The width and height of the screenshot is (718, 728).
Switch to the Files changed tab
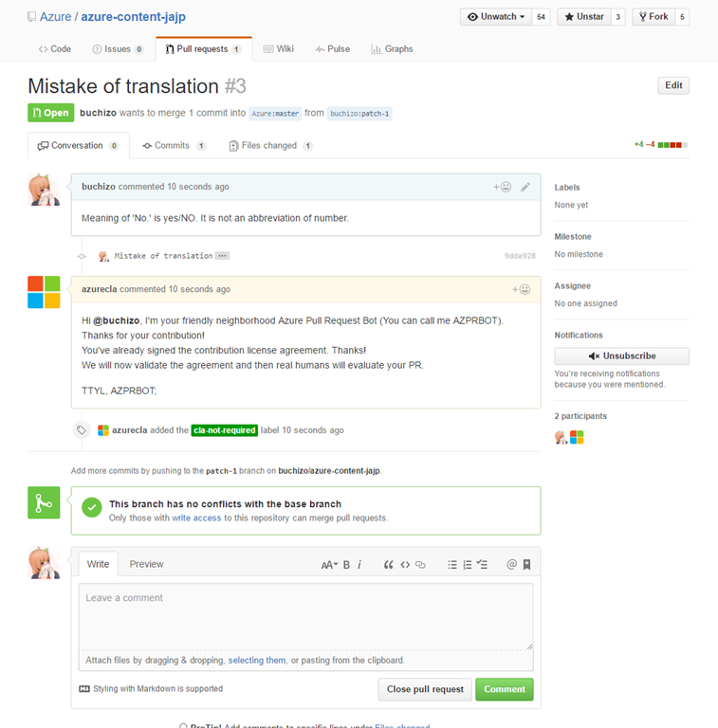(x=270, y=146)
